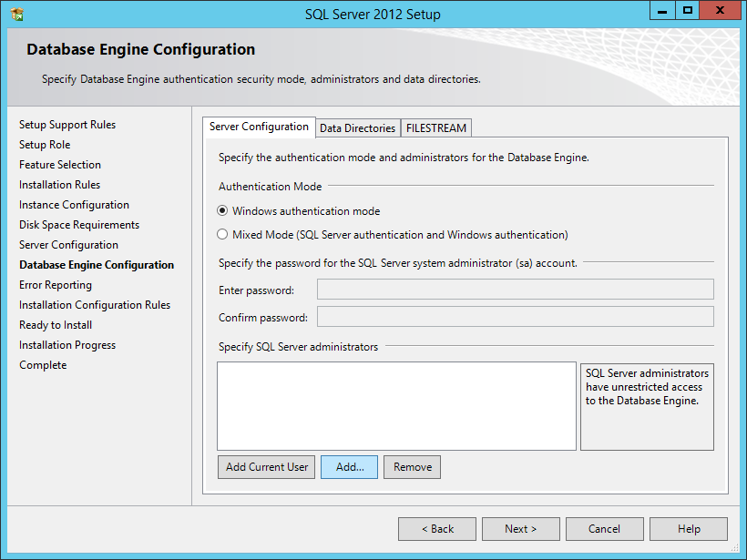Click 'Error Reporting' step
This screenshot has height=560, width=747.
pyautogui.click(x=56, y=285)
